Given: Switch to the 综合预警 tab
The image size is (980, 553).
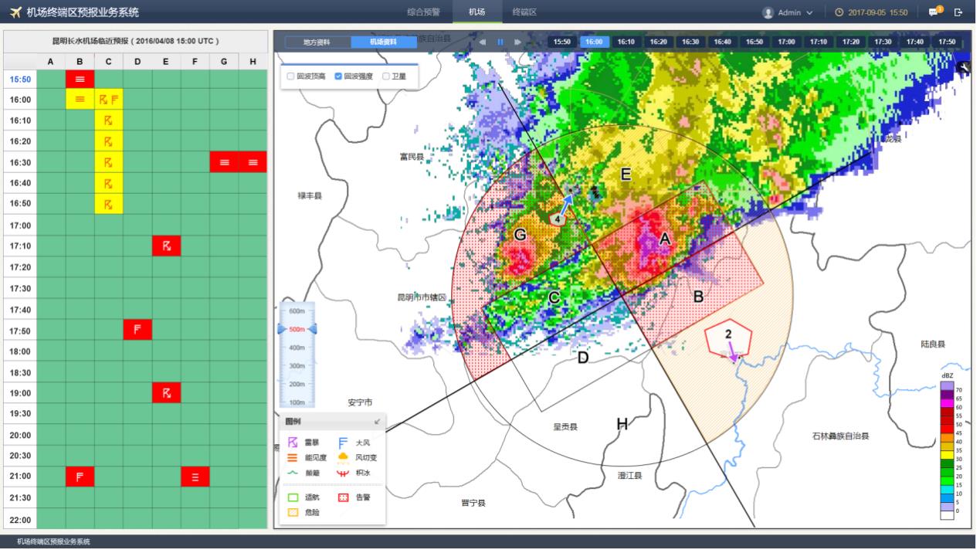Looking at the screenshot, I should 423,12.
